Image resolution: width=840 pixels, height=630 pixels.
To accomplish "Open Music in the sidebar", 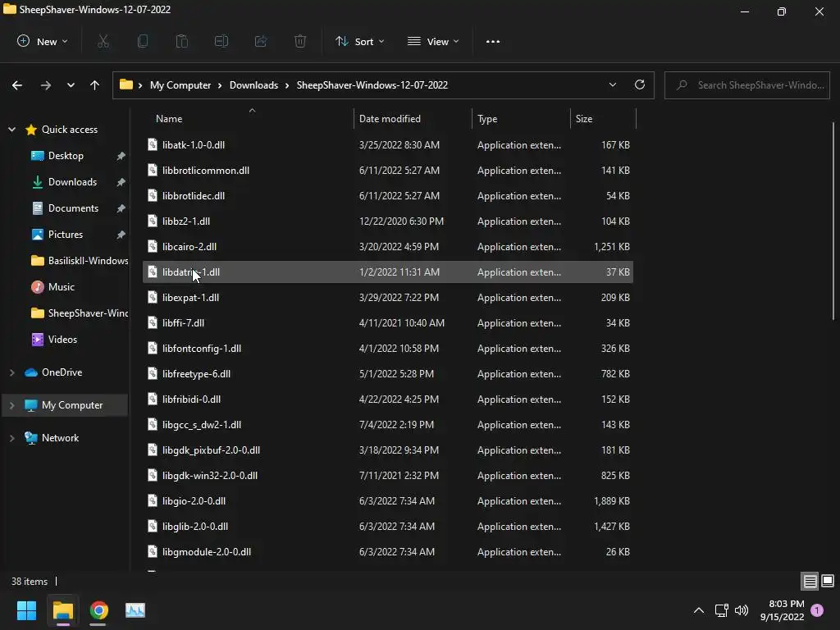I will pos(61,286).
